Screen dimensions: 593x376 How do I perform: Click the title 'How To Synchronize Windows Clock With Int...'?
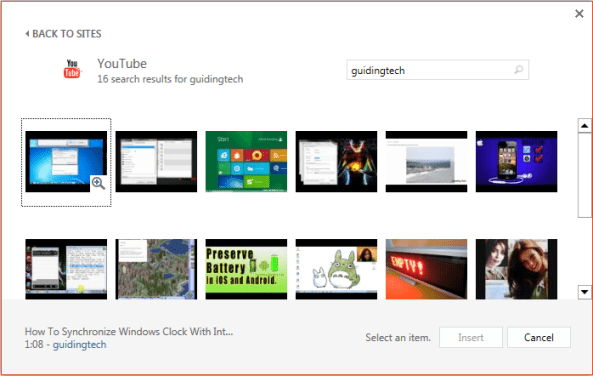(x=129, y=331)
